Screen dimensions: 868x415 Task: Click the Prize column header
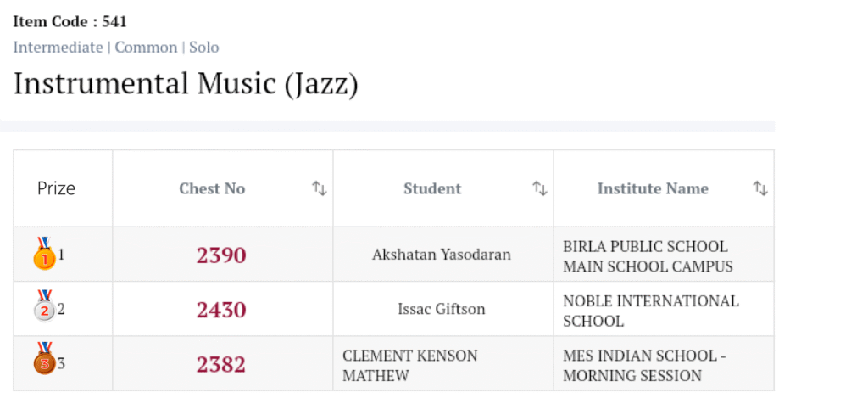(x=56, y=188)
